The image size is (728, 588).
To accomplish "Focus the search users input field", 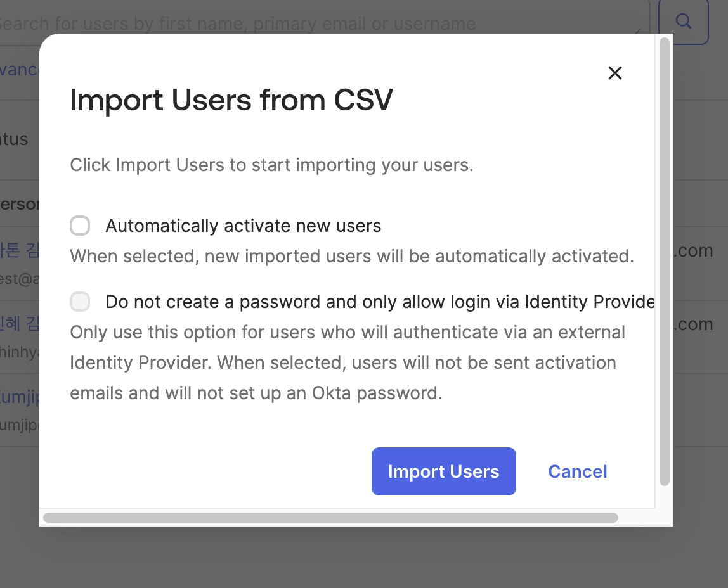I will click(317, 23).
